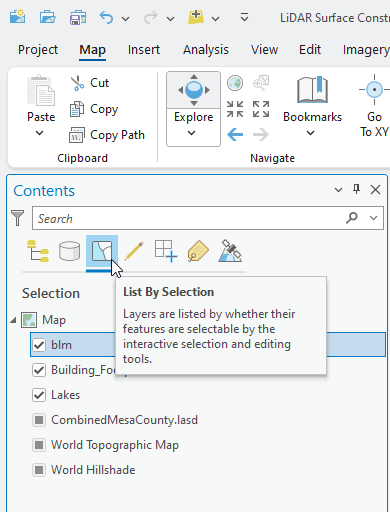Click the Bookmarks book icon
The height and width of the screenshot is (512, 390).
pos(313,89)
